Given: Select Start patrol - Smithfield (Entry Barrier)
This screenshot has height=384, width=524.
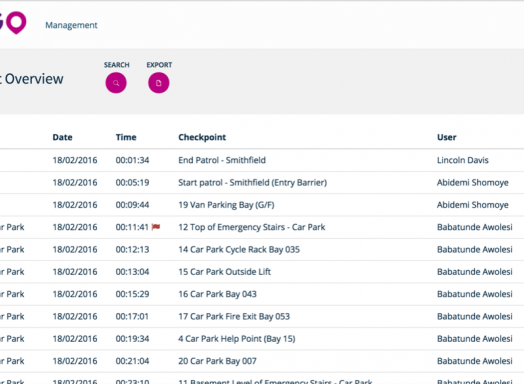Looking at the screenshot, I should pos(253,182).
